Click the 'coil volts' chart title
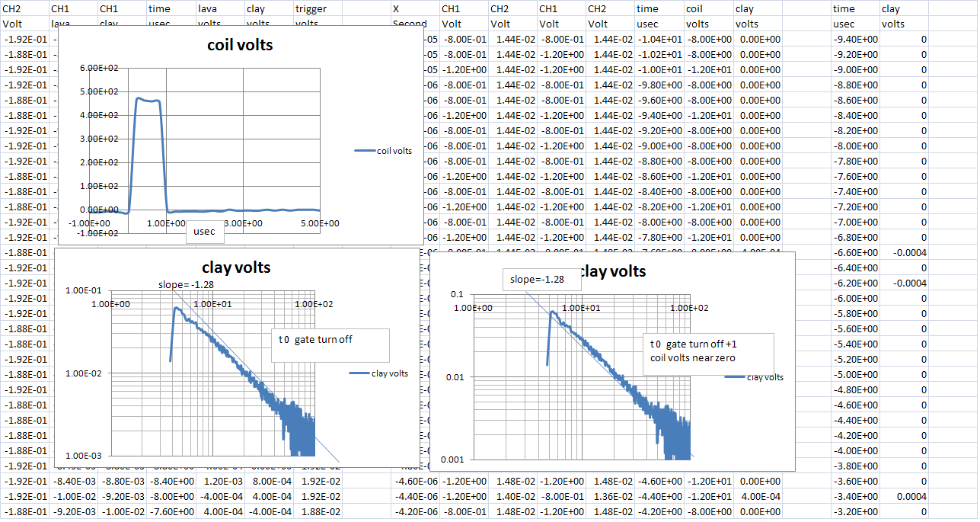This screenshot has height=522, width=980. [240, 45]
